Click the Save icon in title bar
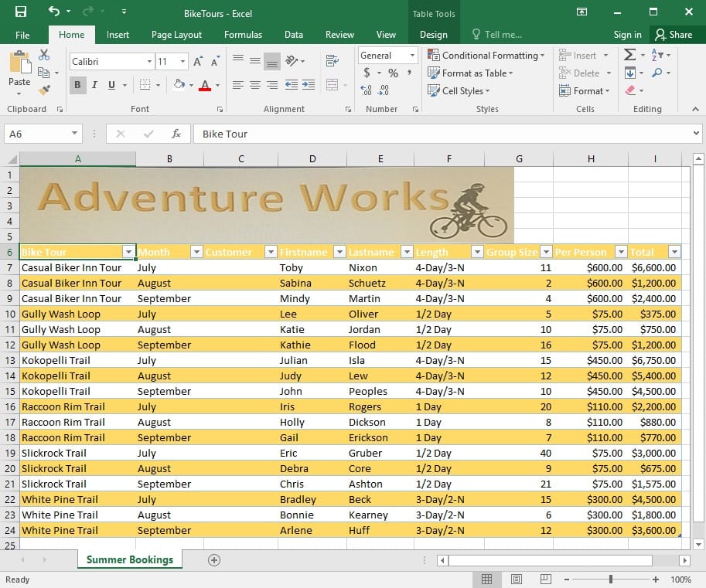706x588 pixels. 20,12
